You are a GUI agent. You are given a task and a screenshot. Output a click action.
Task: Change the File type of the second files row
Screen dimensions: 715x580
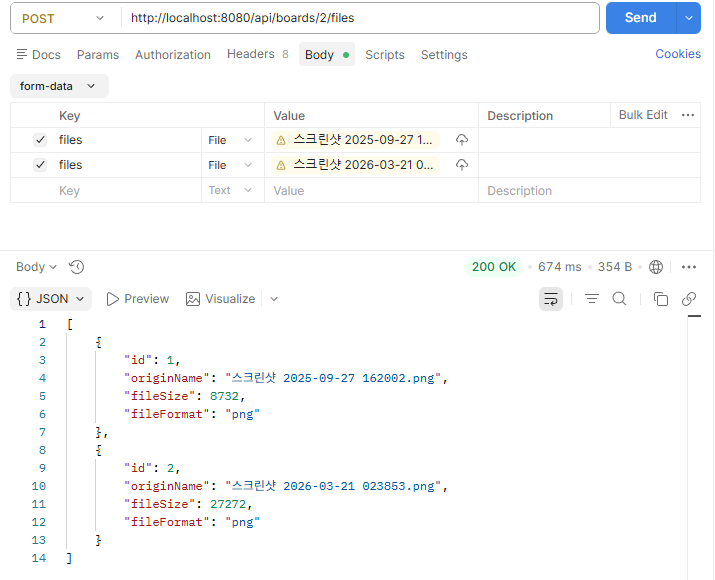230,165
